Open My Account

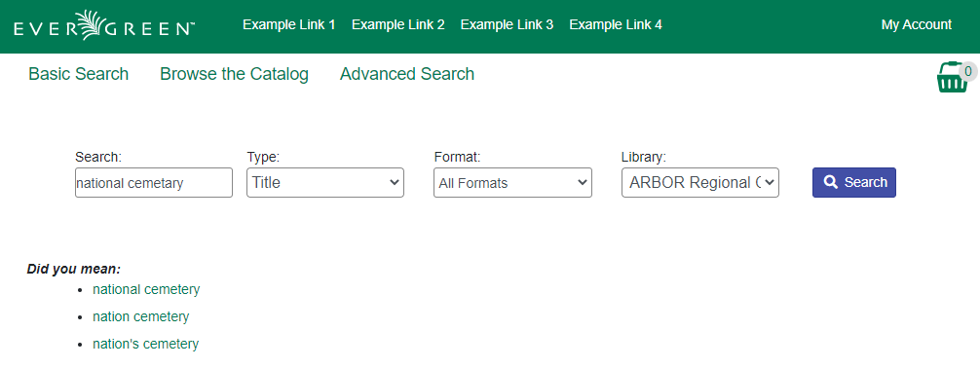click(917, 25)
